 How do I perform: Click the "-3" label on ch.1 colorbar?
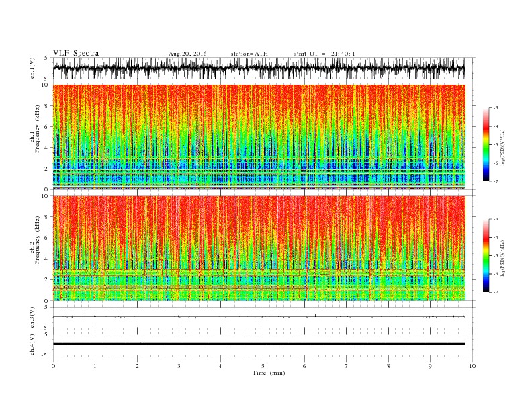coord(496,108)
